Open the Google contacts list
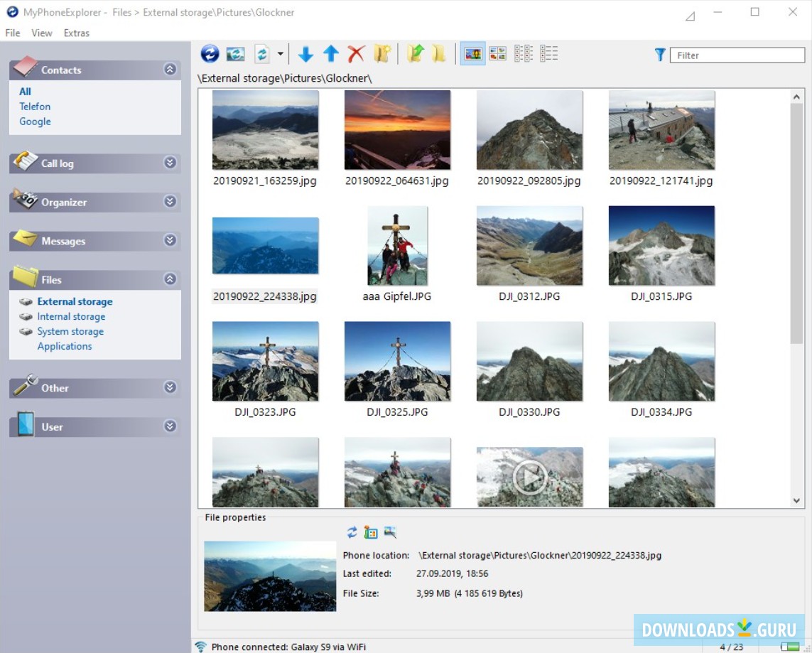Viewport: 812px width, 653px height. click(x=35, y=122)
